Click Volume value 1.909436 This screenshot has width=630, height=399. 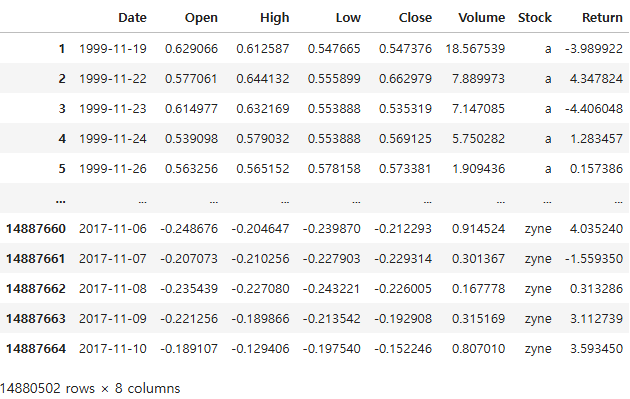click(x=478, y=169)
